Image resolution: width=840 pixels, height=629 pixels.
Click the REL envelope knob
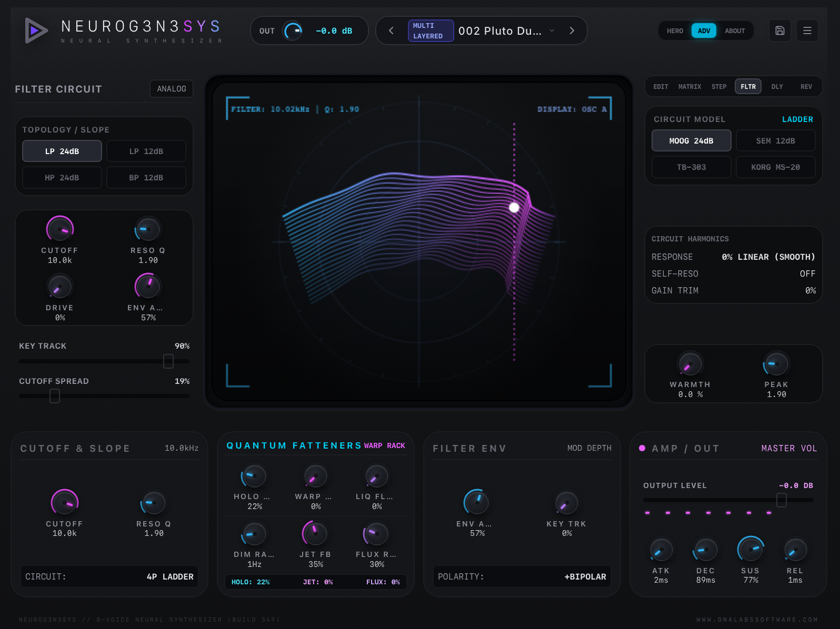(x=795, y=550)
